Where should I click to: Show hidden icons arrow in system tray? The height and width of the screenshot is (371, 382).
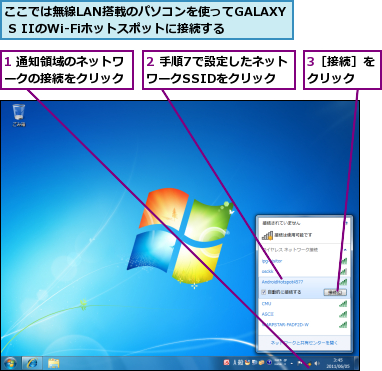pyautogui.click(x=292, y=363)
